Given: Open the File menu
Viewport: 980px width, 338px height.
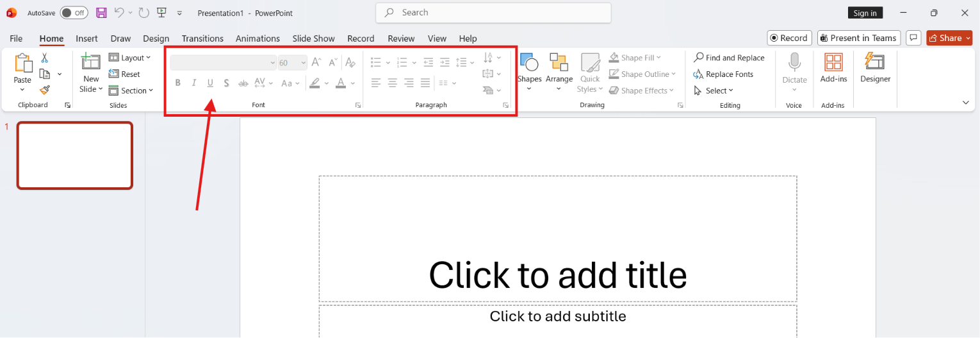Looking at the screenshot, I should click(x=16, y=38).
